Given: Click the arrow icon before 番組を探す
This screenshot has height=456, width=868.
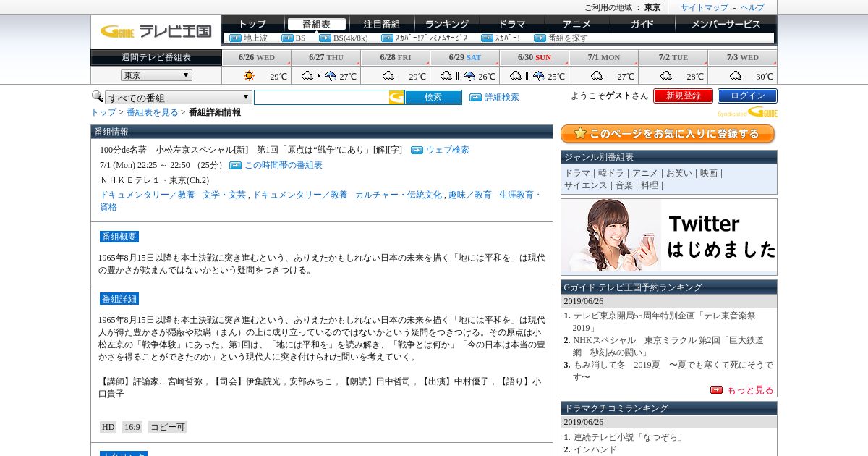Looking at the screenshot, I should click(540, 38).
